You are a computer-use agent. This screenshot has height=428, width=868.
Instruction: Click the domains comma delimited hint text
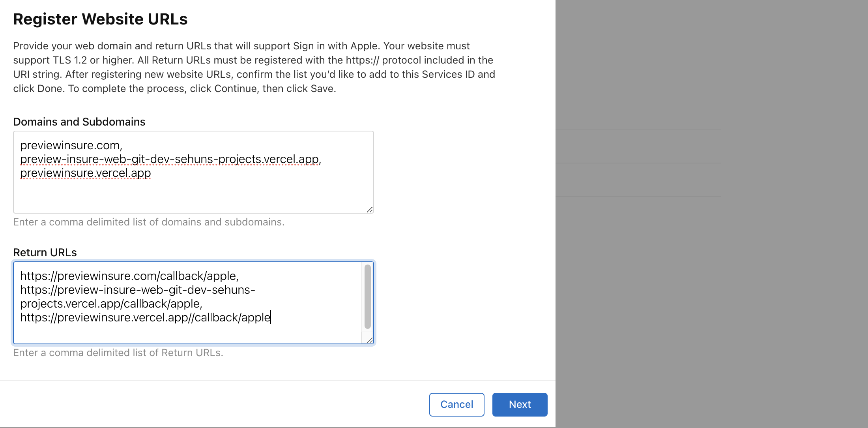(149, 222)
